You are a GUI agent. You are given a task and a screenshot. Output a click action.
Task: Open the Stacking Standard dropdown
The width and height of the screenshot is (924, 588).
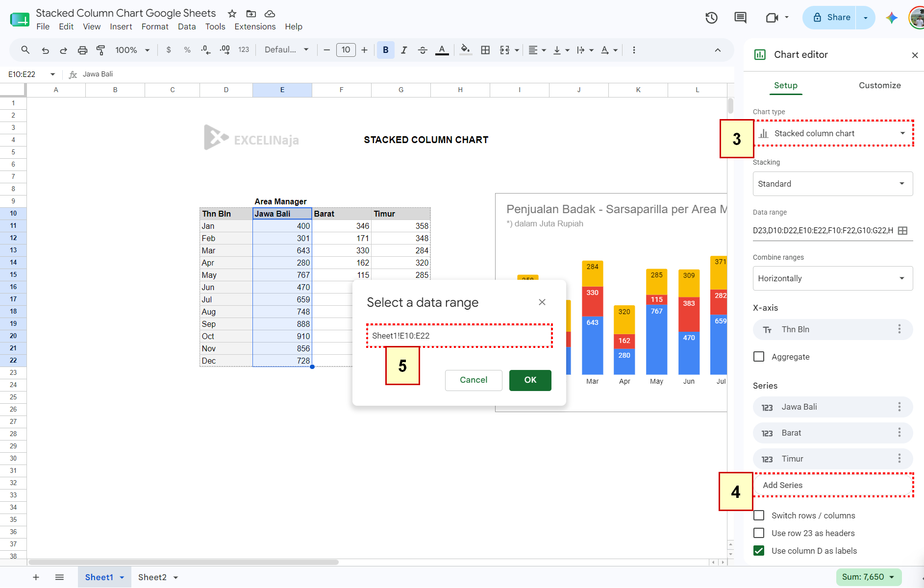click(x=833, y=184)
